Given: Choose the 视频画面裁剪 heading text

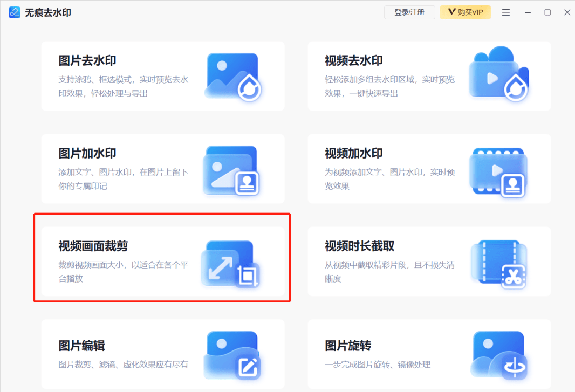Looking at the screenshot, I should (x=93, y=246).
